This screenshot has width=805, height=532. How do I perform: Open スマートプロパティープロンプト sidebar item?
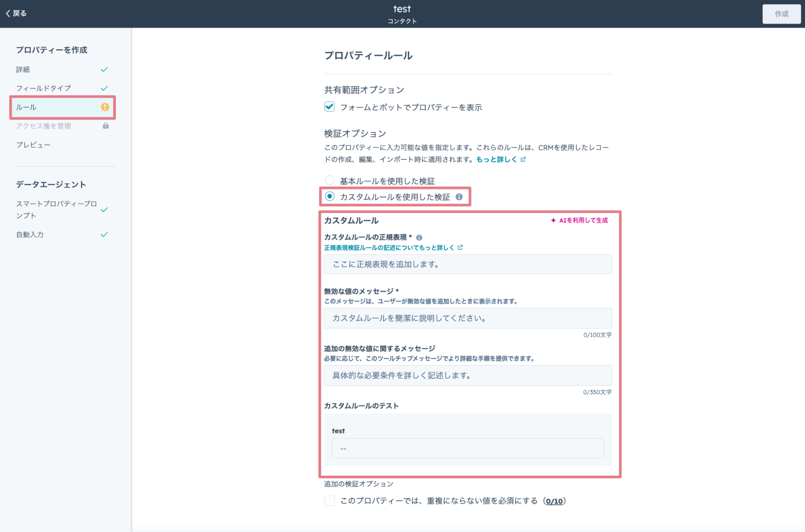[x=56, y=209]
